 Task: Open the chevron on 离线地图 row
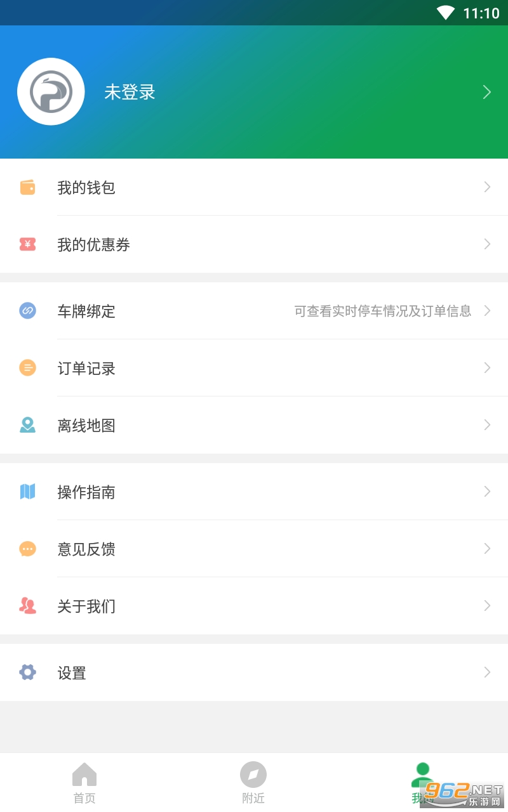tap(487, 425)
